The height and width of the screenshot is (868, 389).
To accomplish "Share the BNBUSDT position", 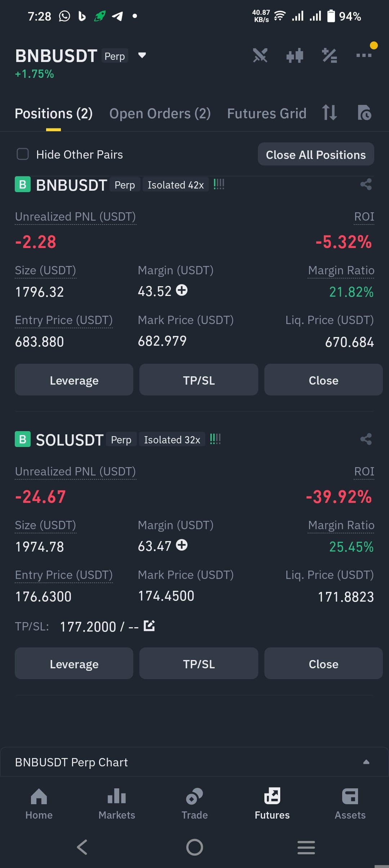I will pyautogui.click(x=366, y=185).
